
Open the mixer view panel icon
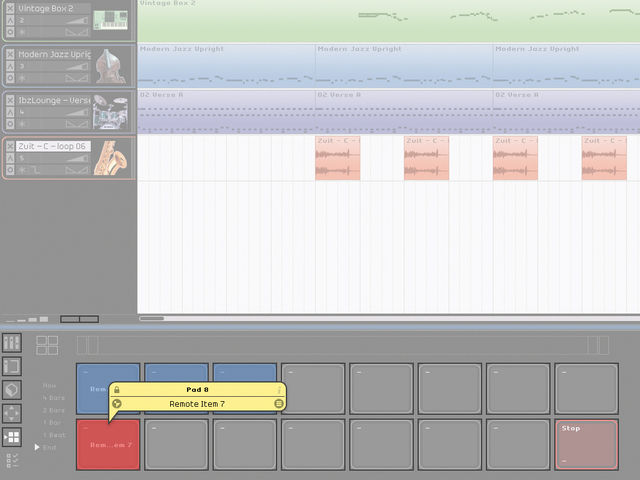pos(12,343)
